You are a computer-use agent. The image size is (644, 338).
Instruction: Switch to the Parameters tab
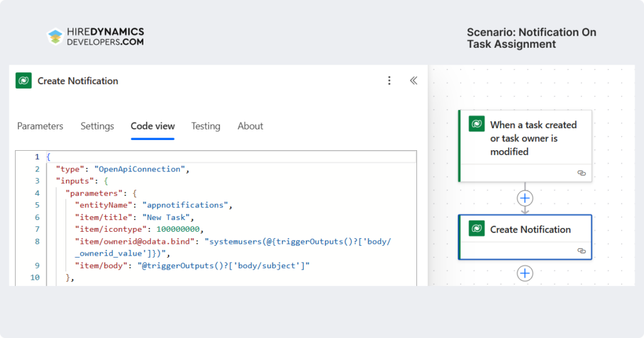[40, 126]
